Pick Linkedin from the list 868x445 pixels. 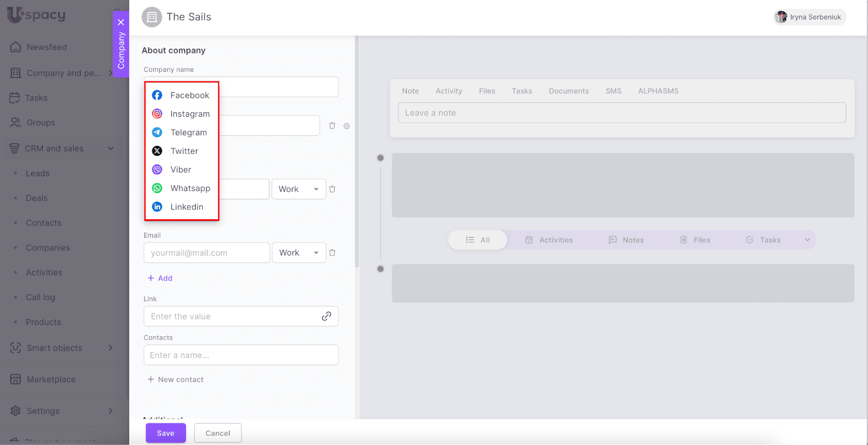click(x=187, y=207)
